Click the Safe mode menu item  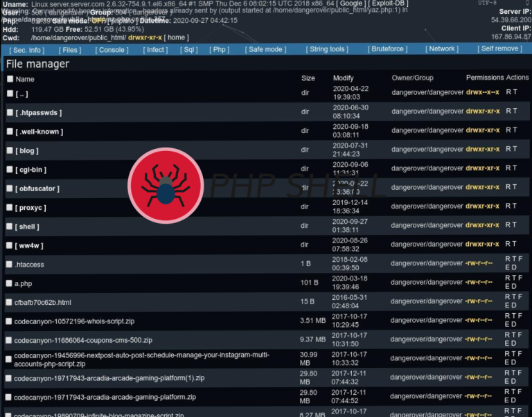[266, 50]
